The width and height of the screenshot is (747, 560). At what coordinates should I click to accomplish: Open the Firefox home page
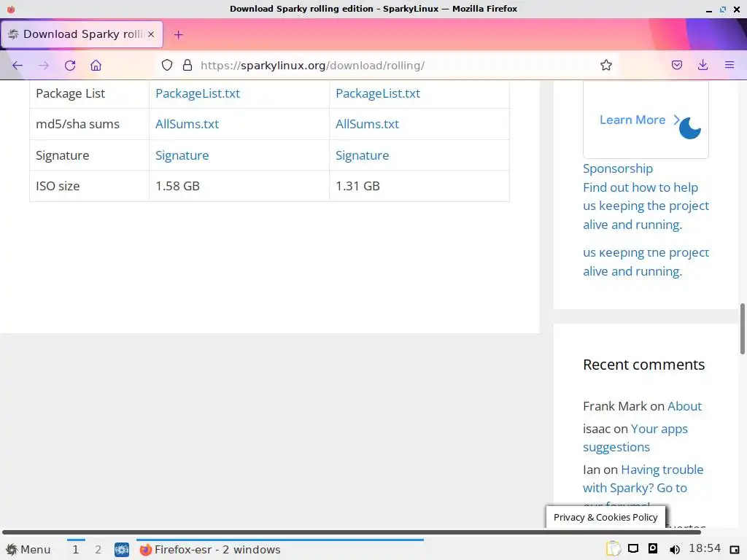click(96, 65)
